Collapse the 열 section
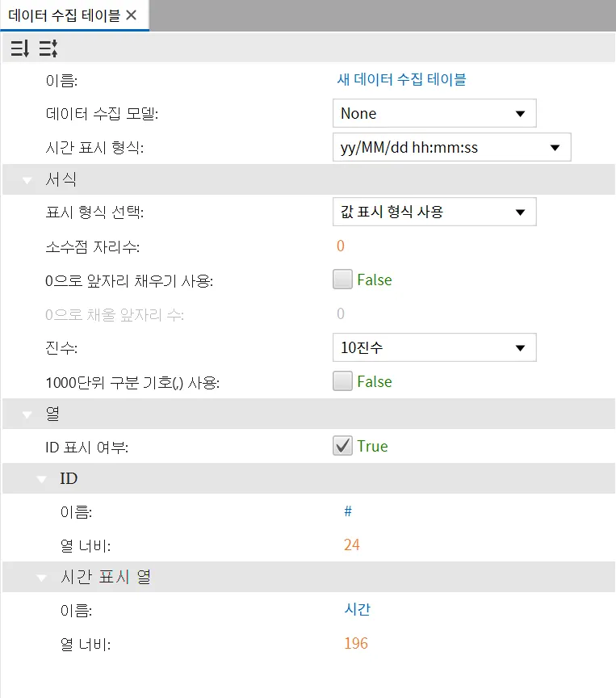 [27, 415]
